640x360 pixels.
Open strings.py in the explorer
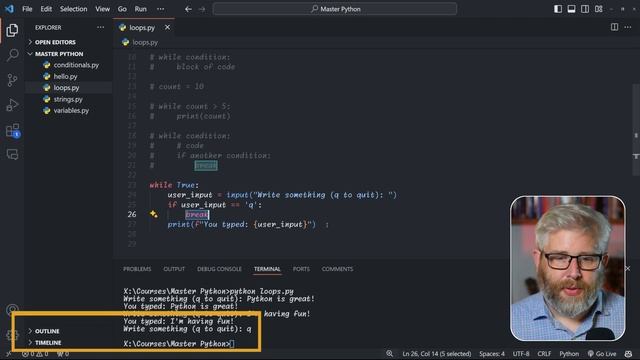(x=68, y=99)
